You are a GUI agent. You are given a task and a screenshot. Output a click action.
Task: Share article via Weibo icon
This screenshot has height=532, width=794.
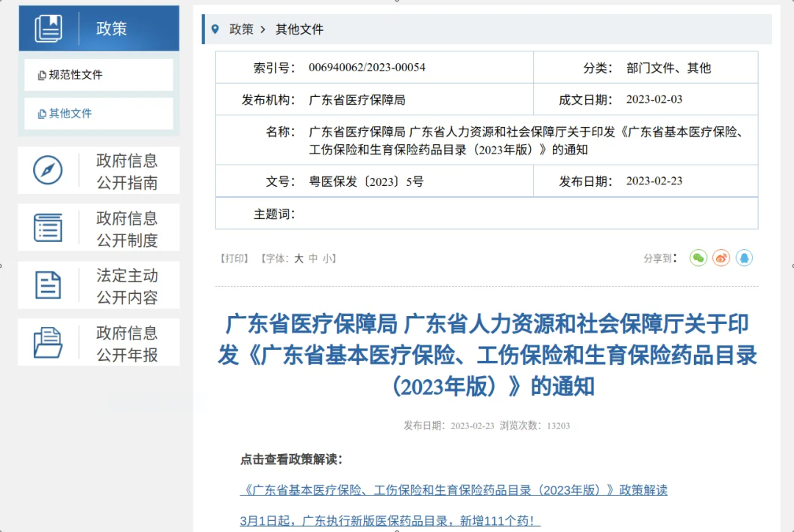click(720, 258)
